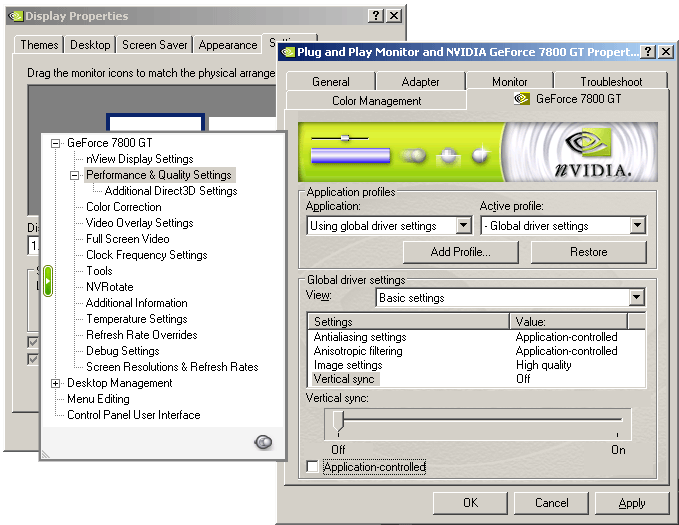The width and height of the screenshot is (679, 525).
Task: Click the Settings column header
Action: (409, 321)
